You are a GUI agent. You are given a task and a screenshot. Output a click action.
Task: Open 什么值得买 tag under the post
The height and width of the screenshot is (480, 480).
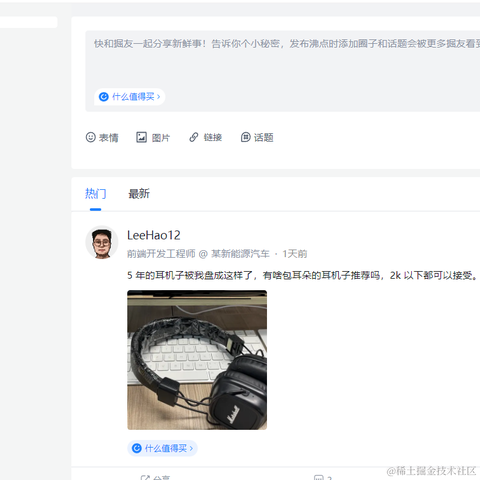[x=162, y=448]
